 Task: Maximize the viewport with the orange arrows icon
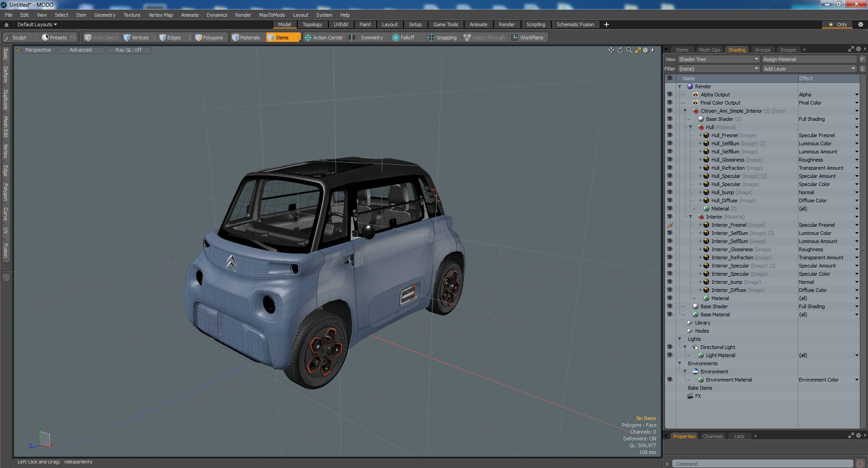(638, 50)
